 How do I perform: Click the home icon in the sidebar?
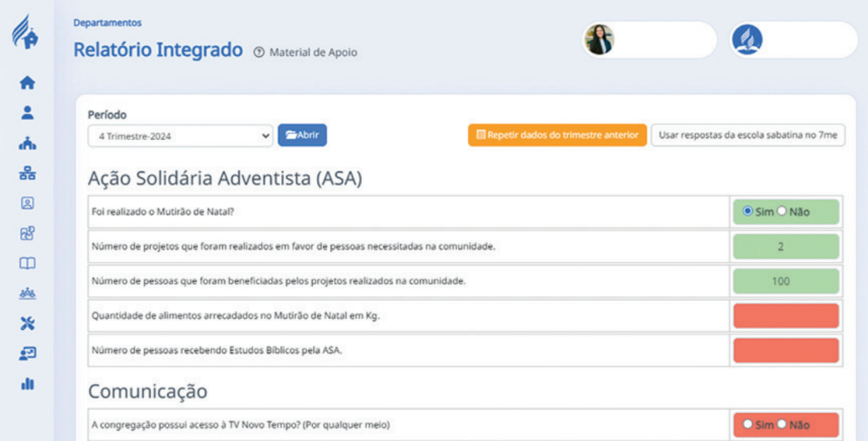27,82
